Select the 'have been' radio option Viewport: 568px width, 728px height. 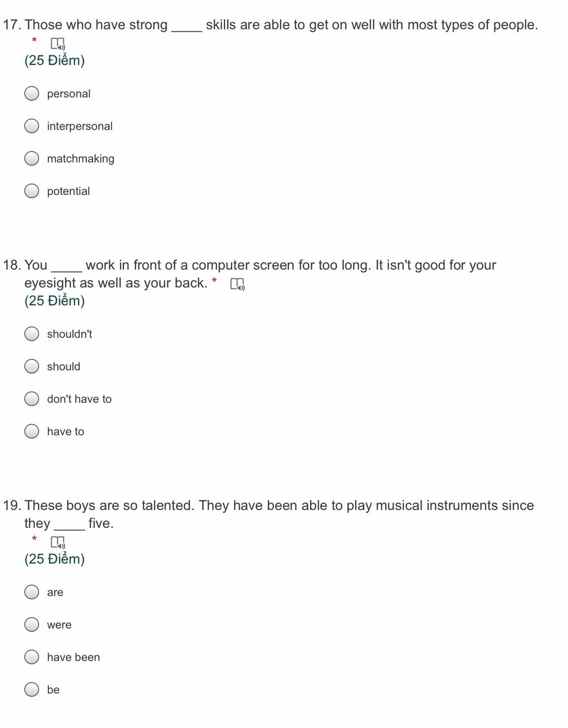32,657
